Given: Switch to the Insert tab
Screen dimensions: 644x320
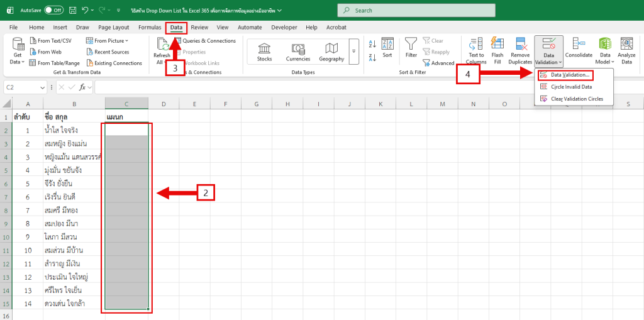Looking at the screenshot, I should [60, 28].
